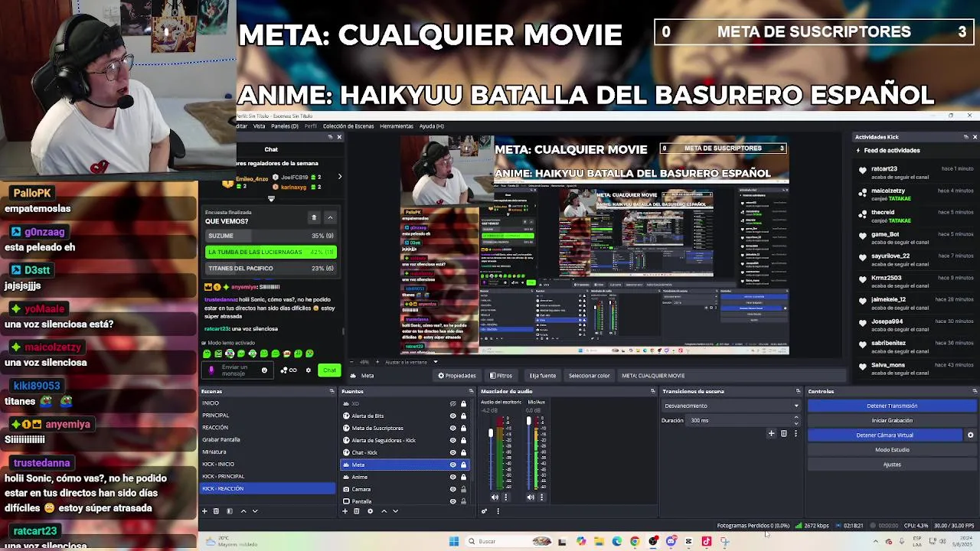Open the Ayuda (H) menu
The image size is (980, 551).
[431, 126]
